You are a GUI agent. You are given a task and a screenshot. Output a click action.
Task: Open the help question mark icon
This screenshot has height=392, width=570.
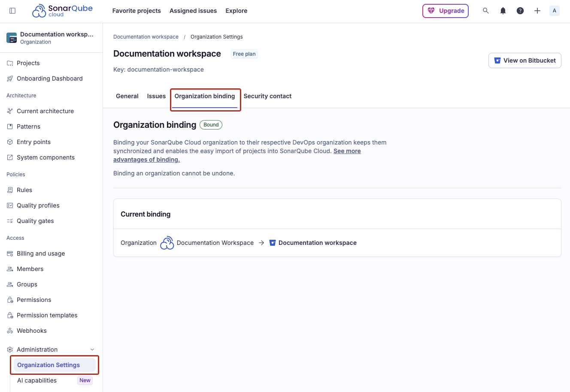click(520, 11)
